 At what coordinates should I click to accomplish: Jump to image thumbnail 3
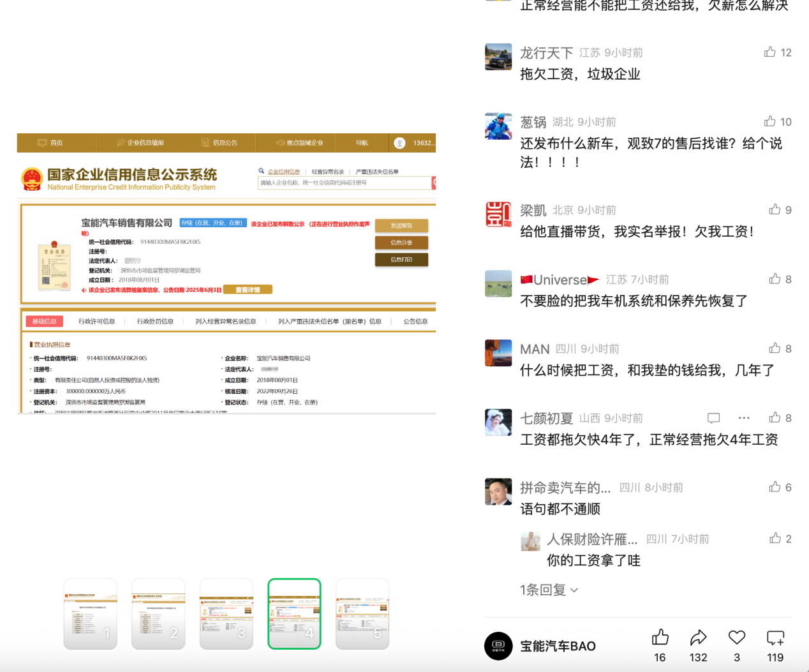[226, 614]
